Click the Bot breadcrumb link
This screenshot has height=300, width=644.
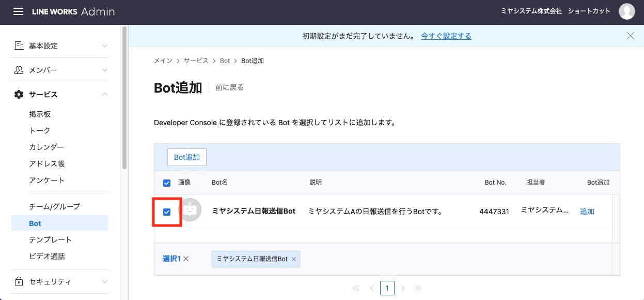tap(225, 61)
